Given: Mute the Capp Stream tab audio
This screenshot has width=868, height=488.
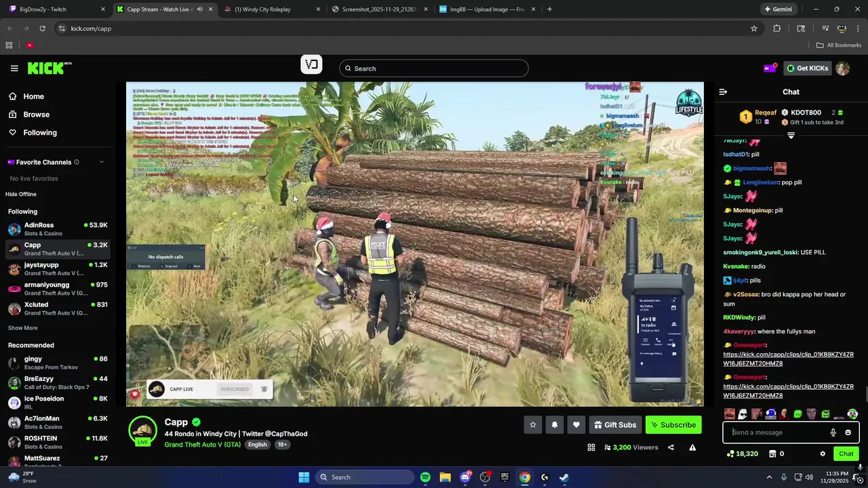Looking at the screenshot, I should click(199, 9).
